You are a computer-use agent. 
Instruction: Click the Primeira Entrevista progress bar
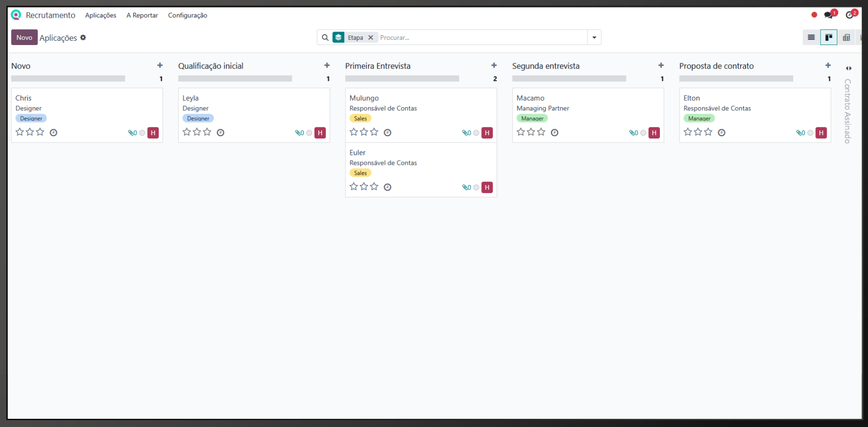point(402,79)
